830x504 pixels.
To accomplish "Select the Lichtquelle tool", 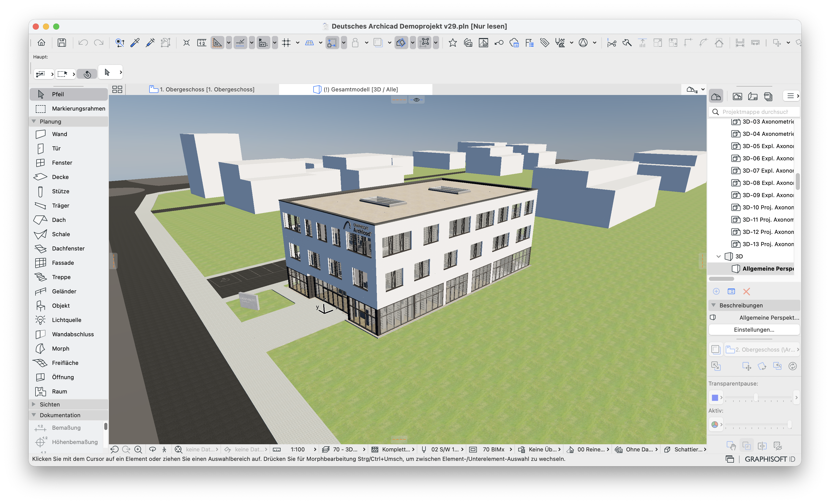I will click(x=69, y=320).
